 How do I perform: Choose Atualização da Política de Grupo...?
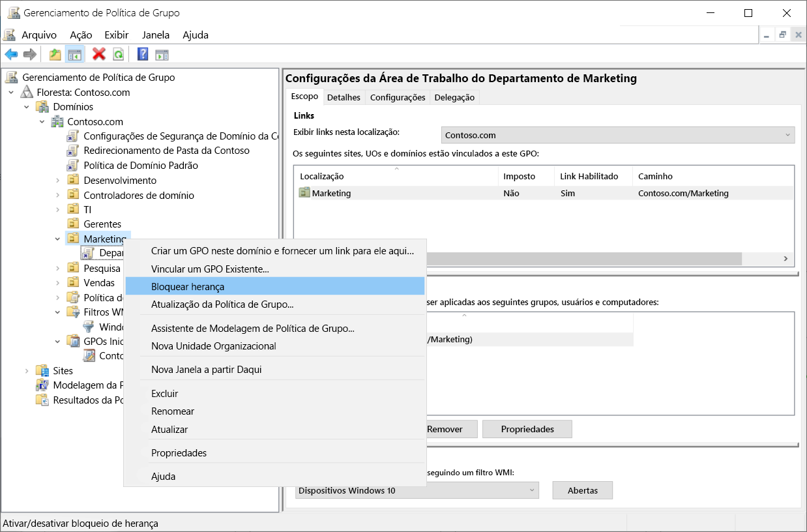point(274,304)
